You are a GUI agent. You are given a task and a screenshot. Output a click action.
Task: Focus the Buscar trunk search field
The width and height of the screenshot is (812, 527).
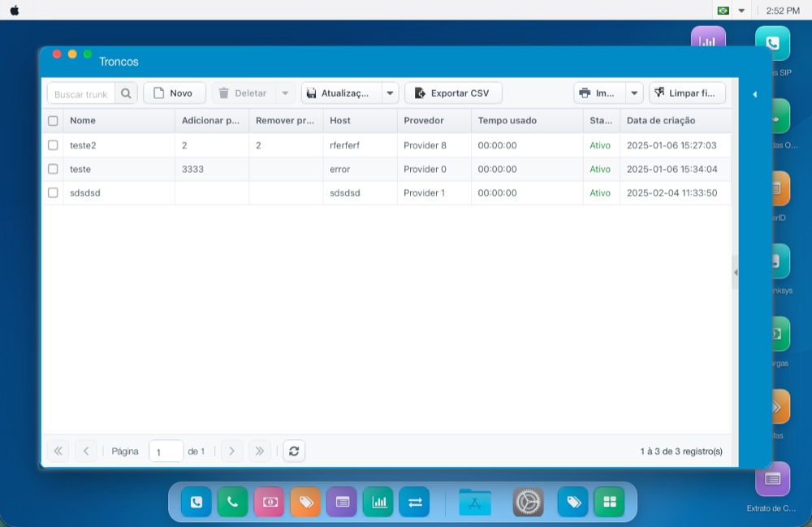[x=81, y=93]
